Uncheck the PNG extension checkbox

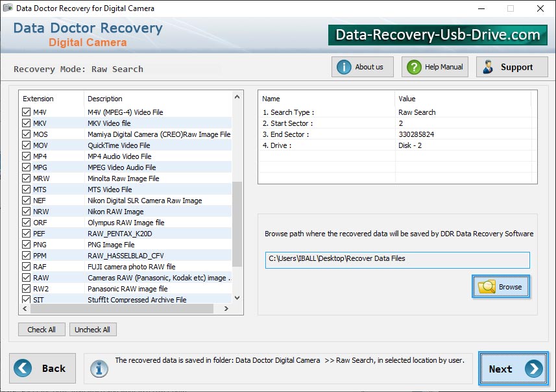26,245
